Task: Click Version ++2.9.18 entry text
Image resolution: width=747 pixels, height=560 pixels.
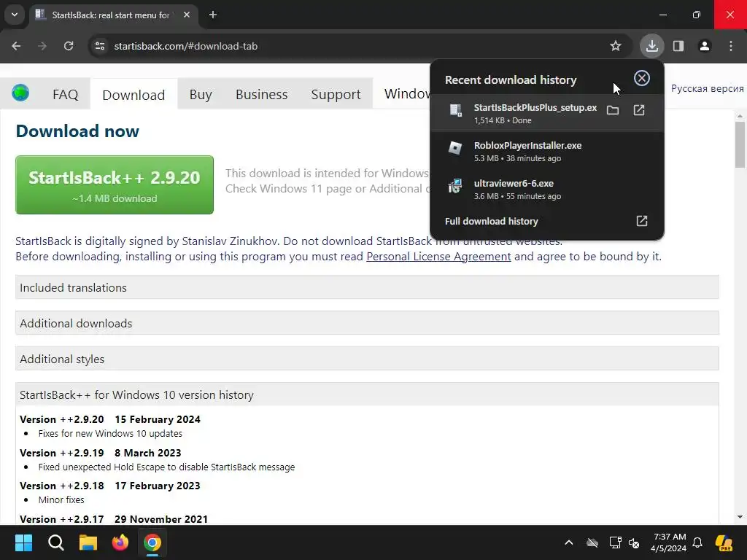Action: 110,485
